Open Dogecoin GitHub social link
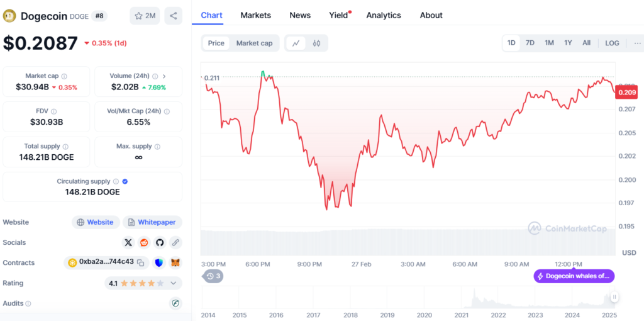 tap(160, 242)
